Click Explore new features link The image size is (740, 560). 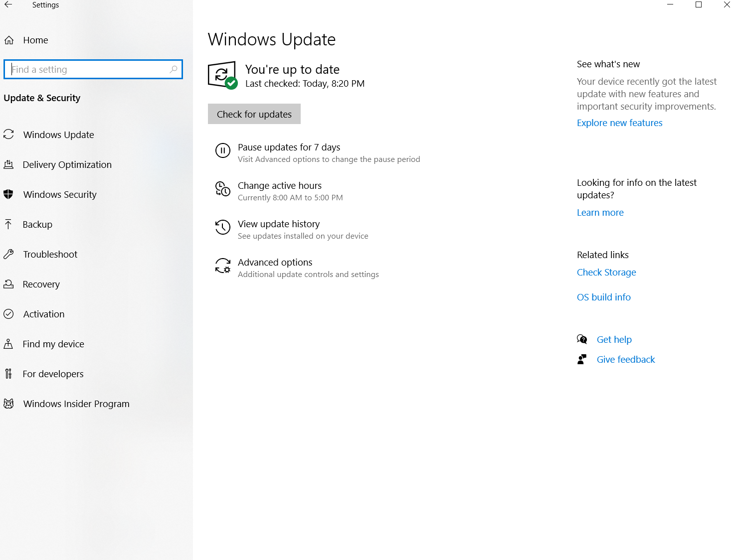[620, 123]
